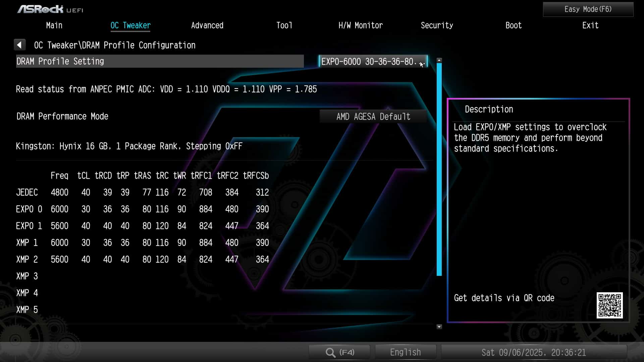Viewport: 644px width, 362px height.
Task: Switch to the Main tab
Action: click(54, 25)
